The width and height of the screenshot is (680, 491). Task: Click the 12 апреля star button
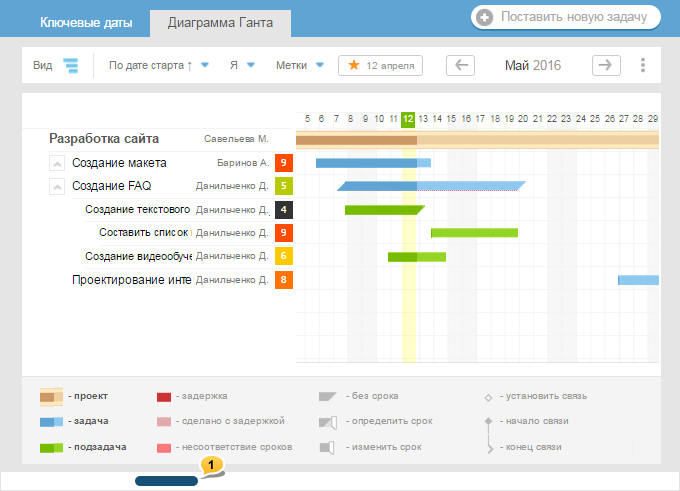click(x=381, y=66)
